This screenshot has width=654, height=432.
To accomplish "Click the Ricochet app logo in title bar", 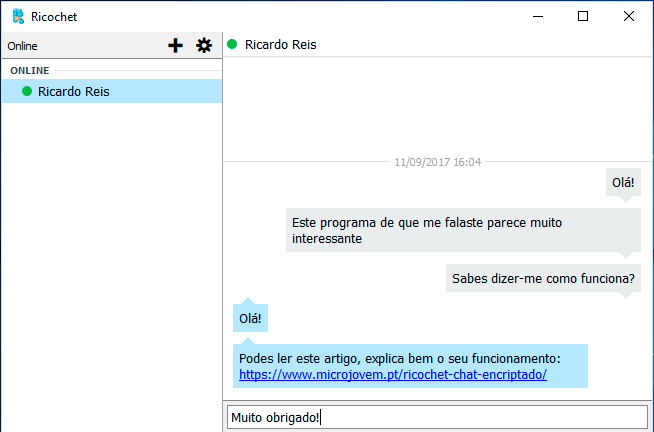I will pyautogui.click(x=18, y=16).
